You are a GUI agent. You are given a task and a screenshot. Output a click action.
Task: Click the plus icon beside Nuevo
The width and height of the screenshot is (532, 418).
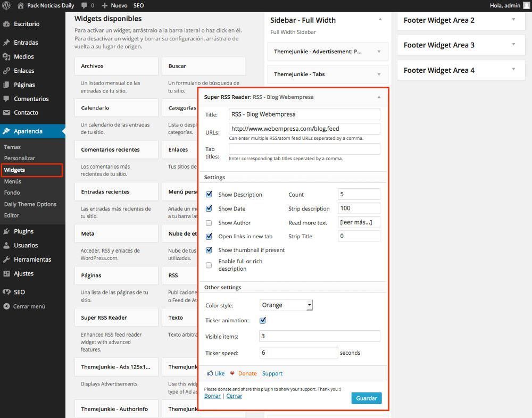[x=104, y=6]
